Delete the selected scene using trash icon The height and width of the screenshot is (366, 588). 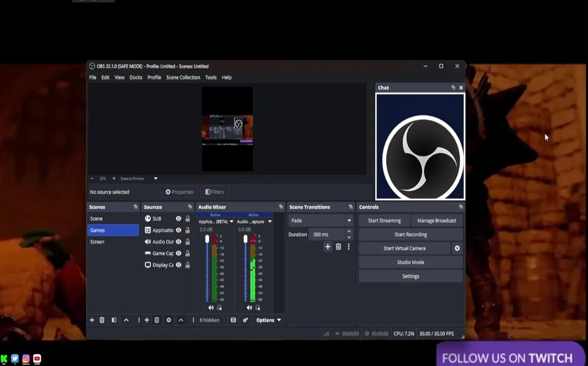pyautogui.click(x=102, y=320)
